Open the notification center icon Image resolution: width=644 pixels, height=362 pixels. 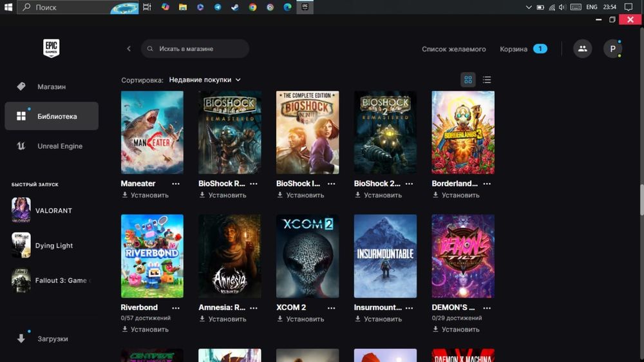[629, 7]
